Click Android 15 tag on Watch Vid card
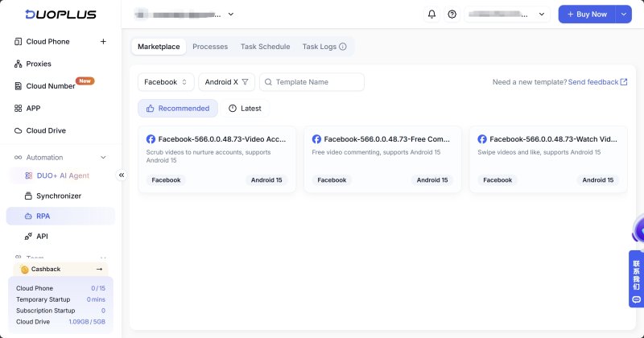Image resolution: width=644 pixels, height=338 pixels. (598, 180)
